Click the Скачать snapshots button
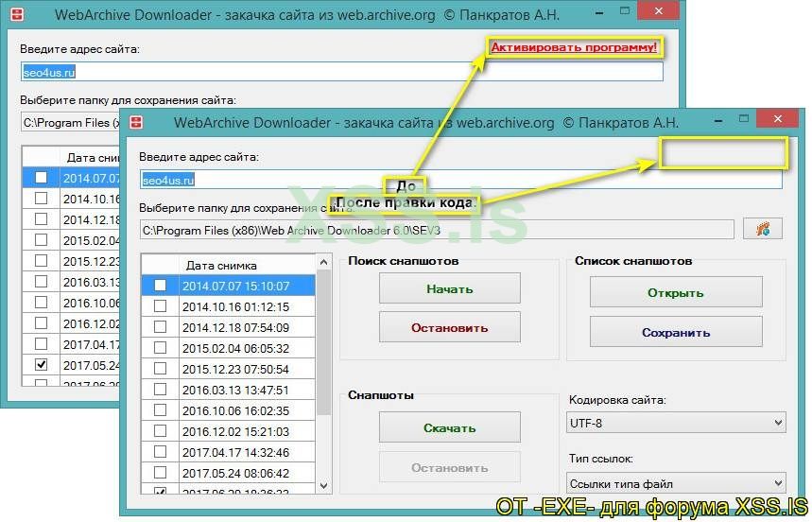This screenshot has width=812, height=522. coord(450,427)
